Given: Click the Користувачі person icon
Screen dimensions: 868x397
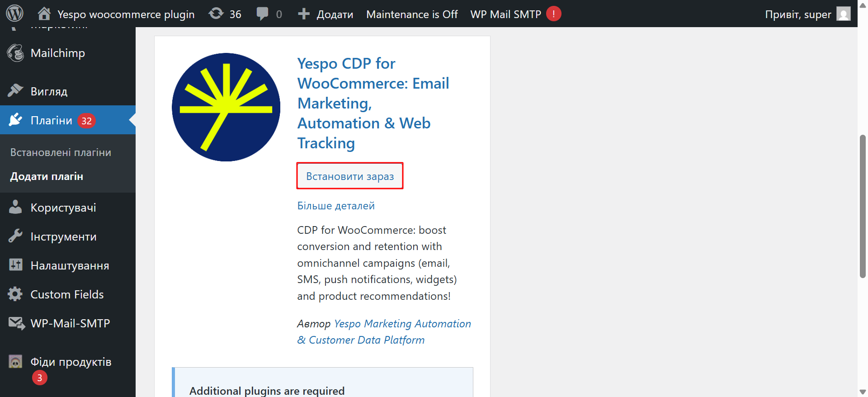Looking at the screenshot, I should (x=15, y=207).
